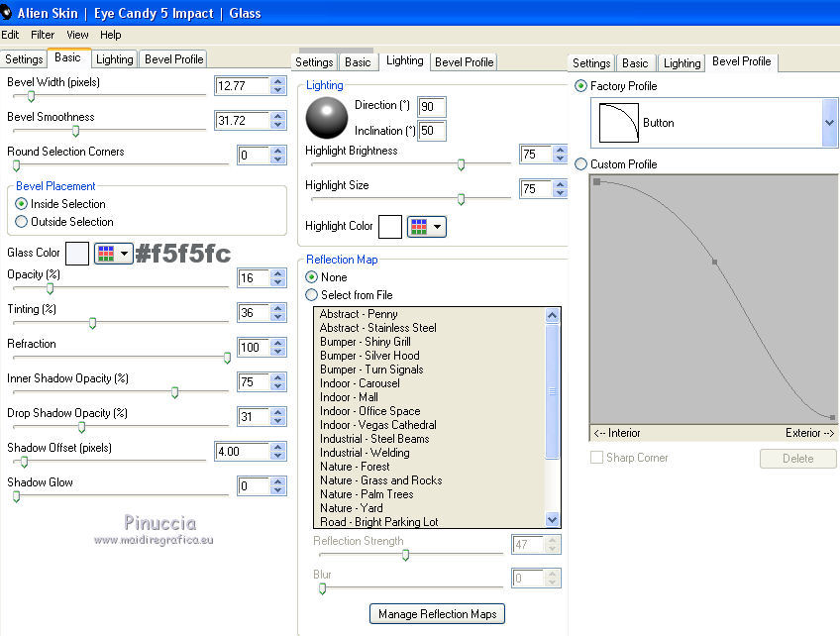Expand the Factory Profile dropdown list
Screen dimensions: 840x636
click(x=830, y=123)
